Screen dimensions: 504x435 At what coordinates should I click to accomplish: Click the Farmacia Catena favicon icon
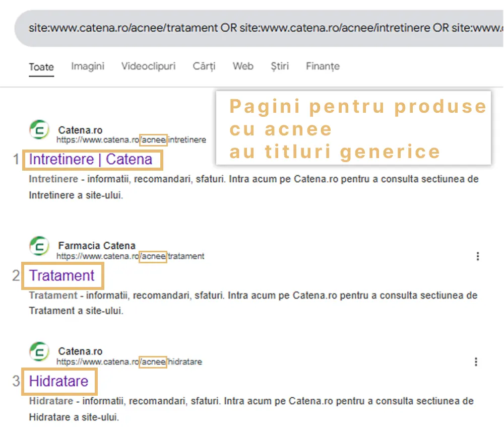click(39, 246)
